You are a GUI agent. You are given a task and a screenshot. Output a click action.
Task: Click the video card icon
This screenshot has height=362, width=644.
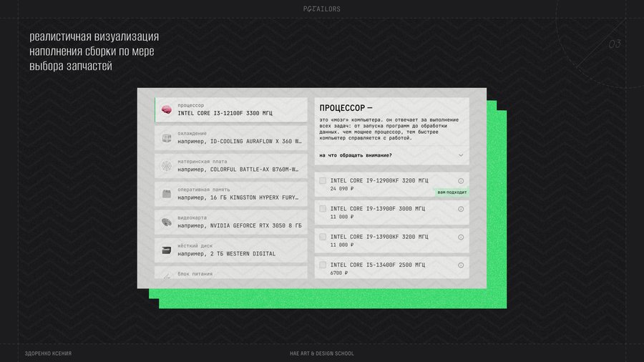[x=166, y=222]
